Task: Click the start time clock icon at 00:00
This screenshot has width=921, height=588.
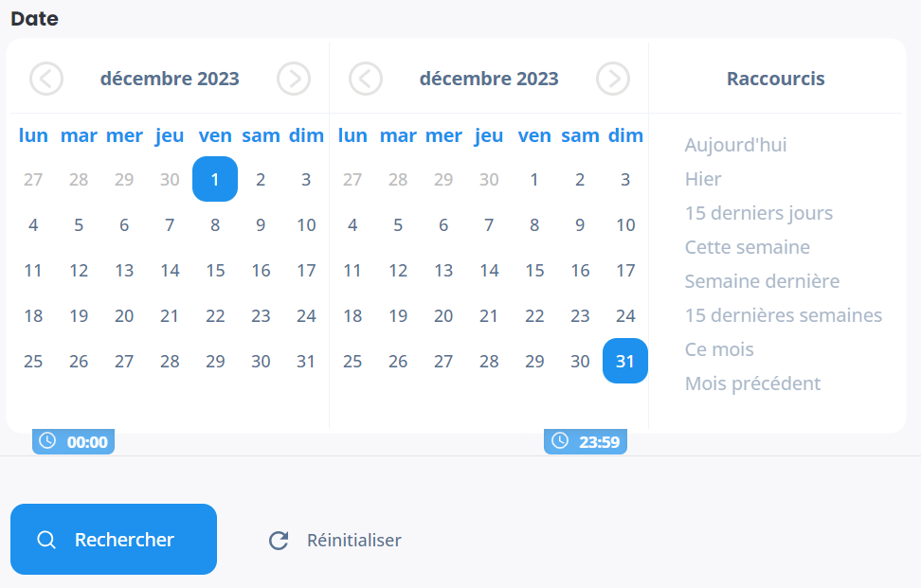Action: 47,441
